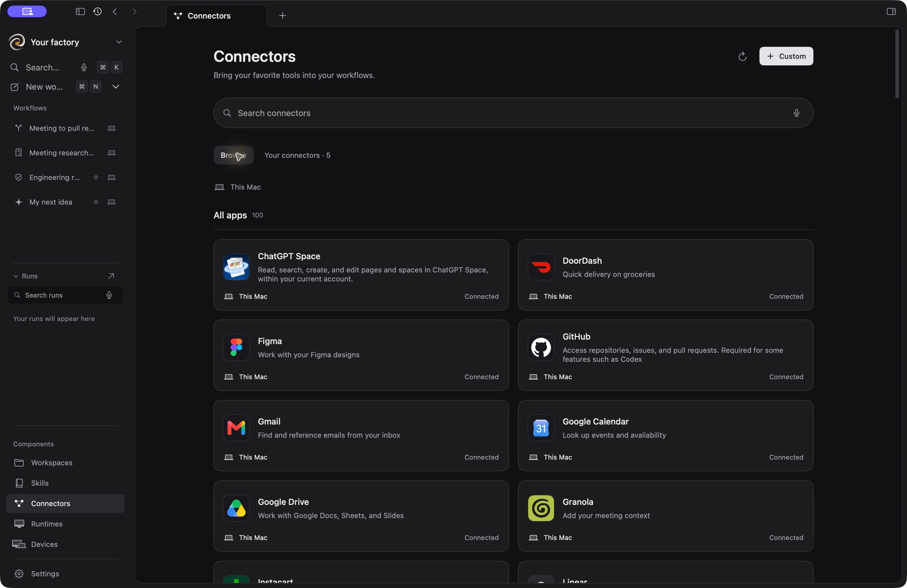The width and height of the screenshot is (907, 588).
Task: Open the Granola connector card
Action: (x=665, y=516)
